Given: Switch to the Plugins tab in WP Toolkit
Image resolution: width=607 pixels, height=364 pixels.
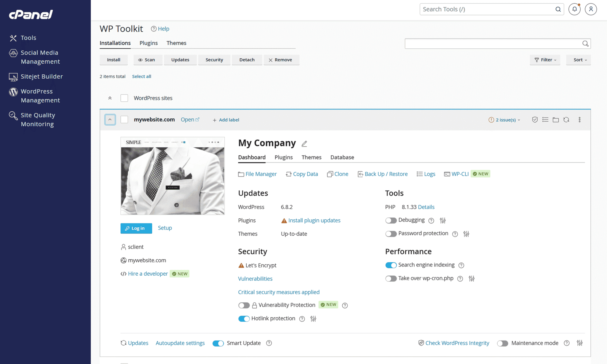Looking at the screenshot, I should [x=148, y=43].
